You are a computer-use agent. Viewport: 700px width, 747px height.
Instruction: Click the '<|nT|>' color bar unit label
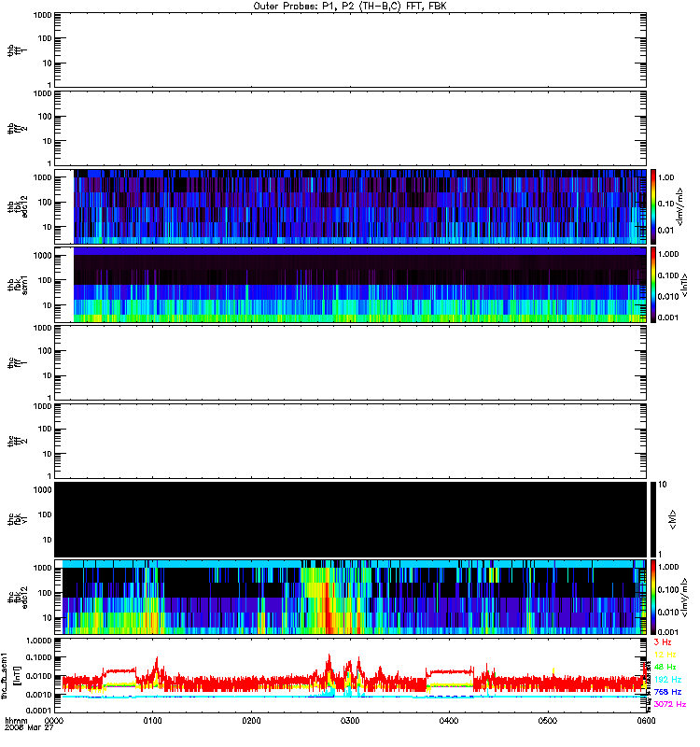[x=685, y=285]
